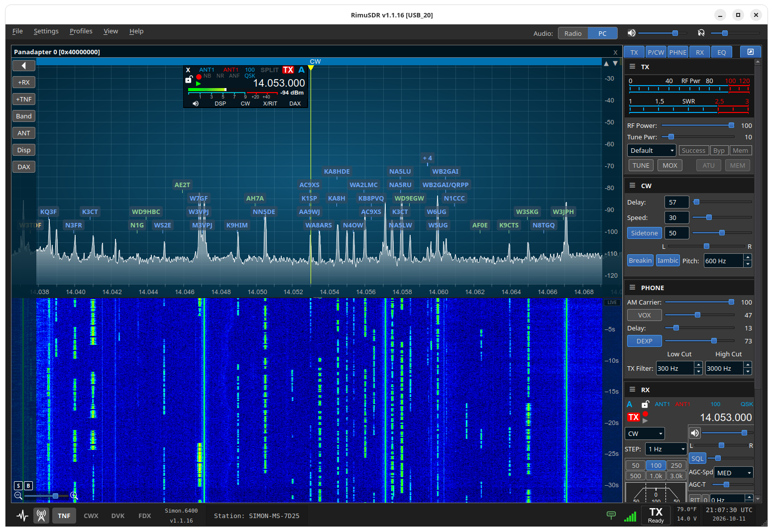Select the PHNE panel tab

(678, 52)
